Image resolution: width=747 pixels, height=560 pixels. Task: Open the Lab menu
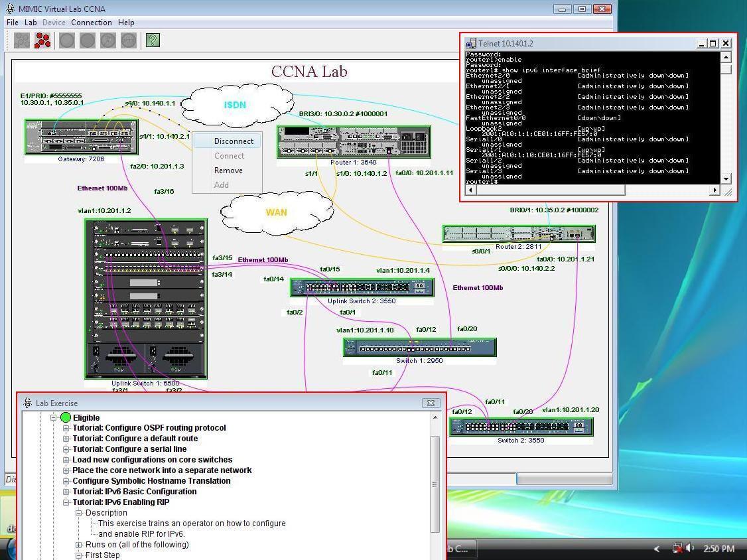pos(31,23)
